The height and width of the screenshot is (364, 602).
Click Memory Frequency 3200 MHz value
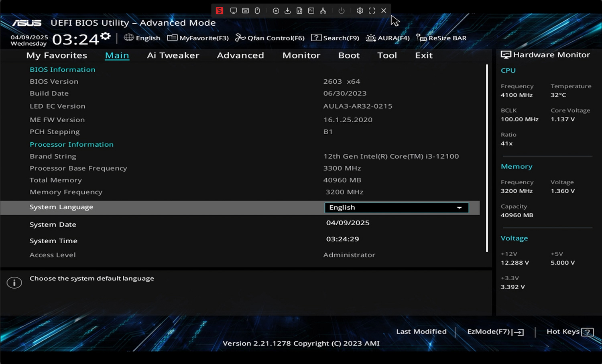344,192
